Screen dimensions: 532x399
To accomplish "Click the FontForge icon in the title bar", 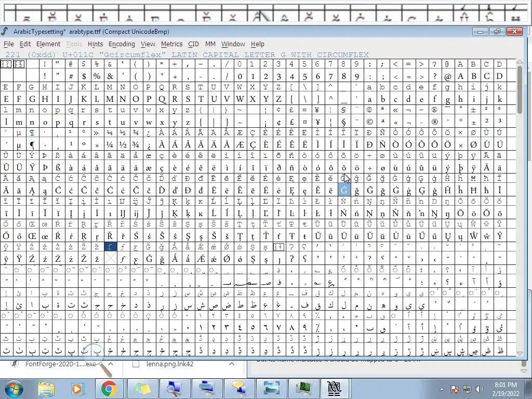I will pos(5,32).
